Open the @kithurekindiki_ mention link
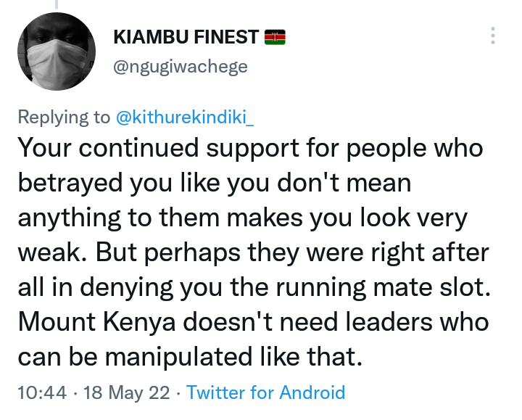The width and height of the screenshot is (522, 420). (185, 118)
